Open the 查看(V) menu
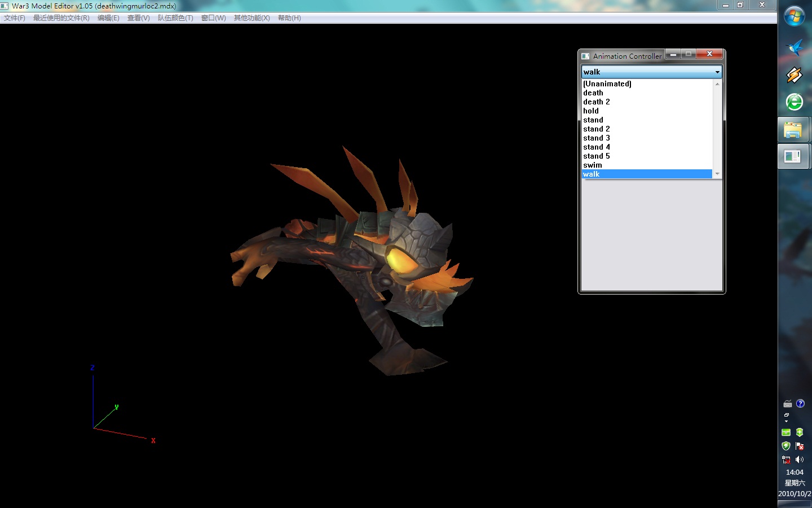Viewport: 812px width, 508px height. (138, 18)
